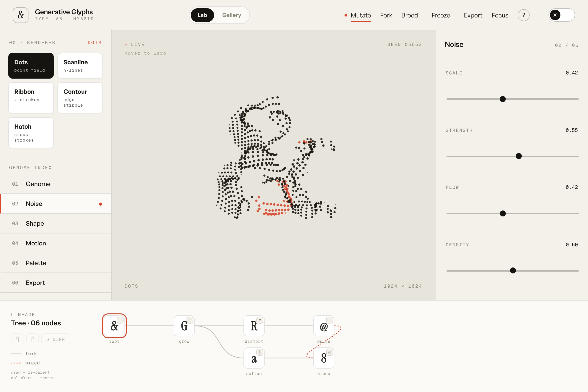Select the Dots point field renderer
The width and height of the screenshot is (588, 392).
coord(31,66)
